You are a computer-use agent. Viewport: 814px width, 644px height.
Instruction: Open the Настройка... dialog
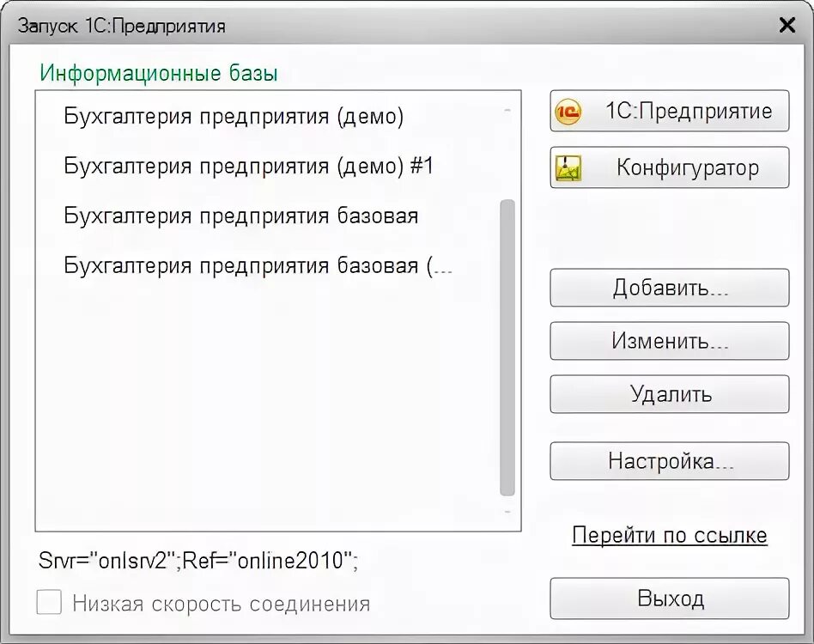tap(669, 461)
